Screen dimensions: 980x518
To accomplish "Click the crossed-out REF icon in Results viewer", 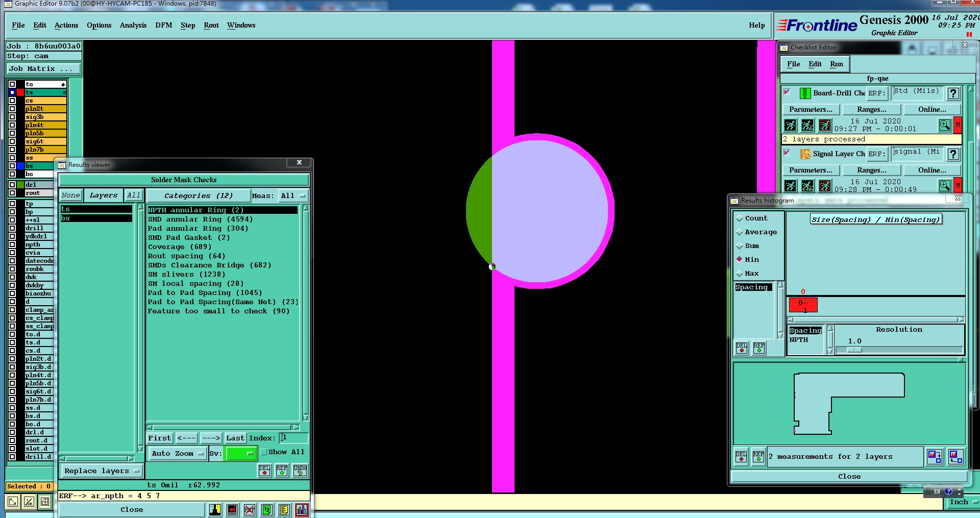I will click(250, 509).
